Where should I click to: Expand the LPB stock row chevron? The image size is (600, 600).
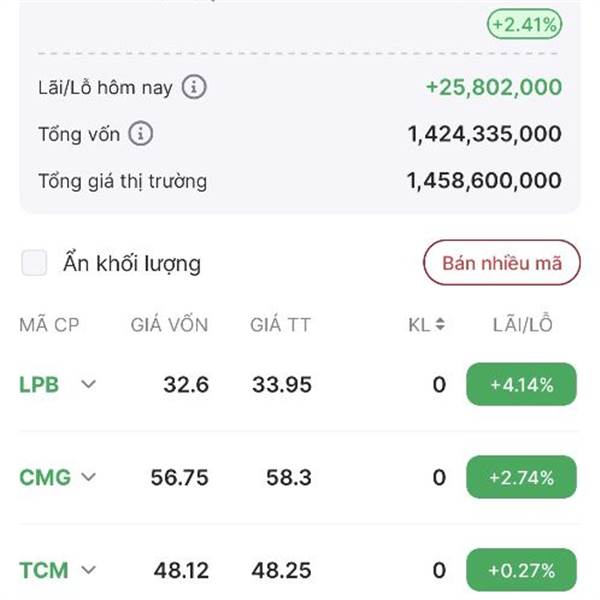point(88,383)
